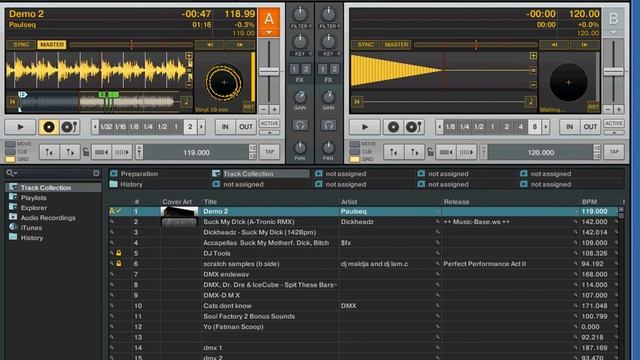Image resolution: width=640 pixels, height=360 pixels.
Task: Adjust Deck B tempo fader
Action: (x=613, y=72)
